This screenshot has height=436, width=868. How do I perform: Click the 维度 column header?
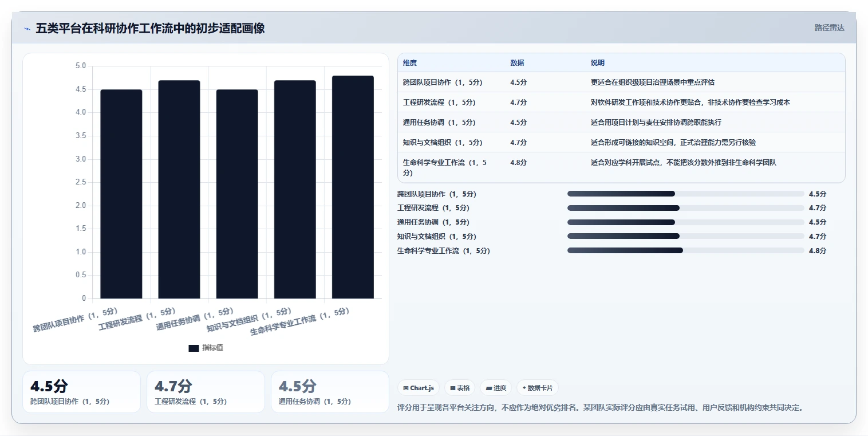pyautogui.click(x=410, y=63)
